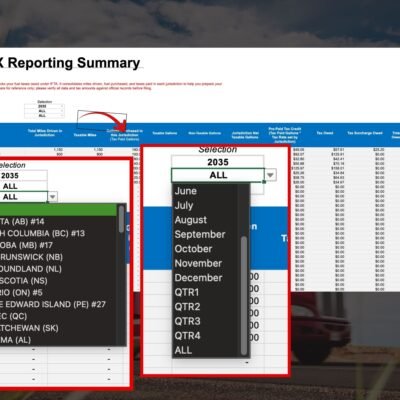Viewport: 400px width, 400px height.
Task: Select September from the dropdown list
Action: (x=200, y=234)
